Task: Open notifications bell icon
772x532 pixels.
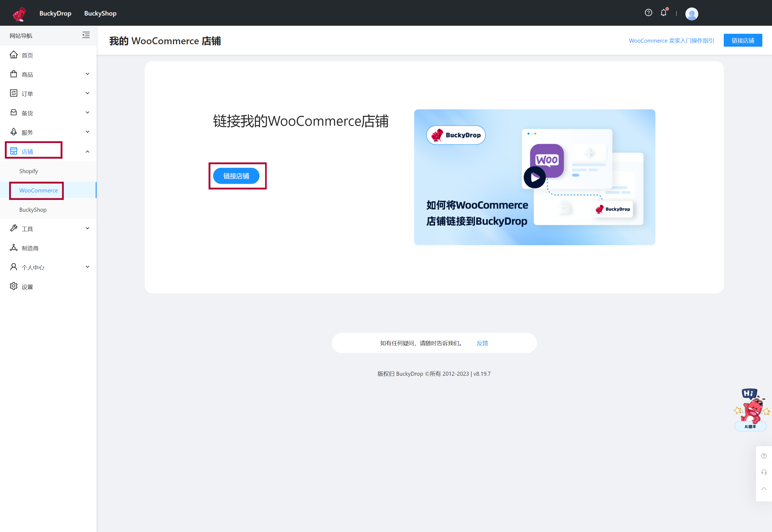Action: [x=663, y=13]
